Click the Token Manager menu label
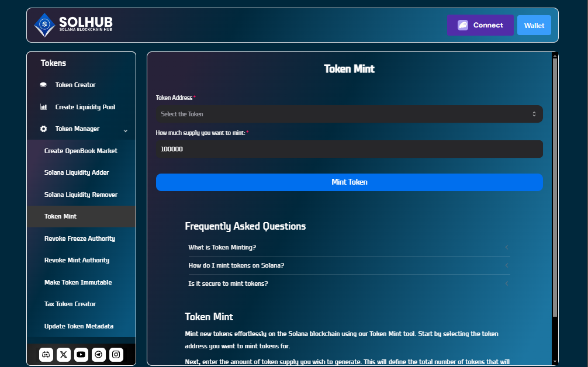The image size is (588, 367). (77, 129)
